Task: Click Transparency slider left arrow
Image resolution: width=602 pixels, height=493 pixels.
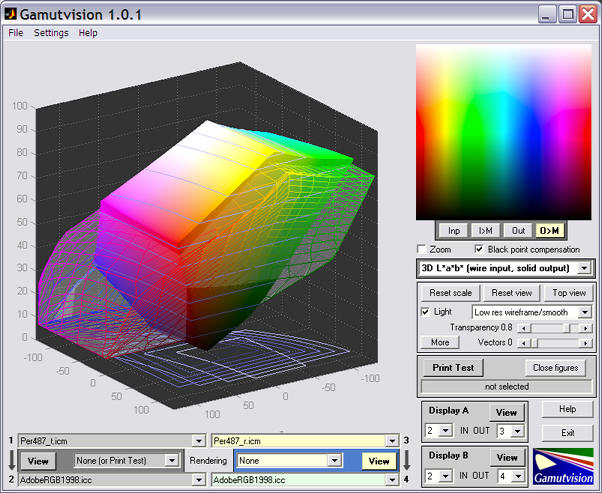Action: click(523, 328)
